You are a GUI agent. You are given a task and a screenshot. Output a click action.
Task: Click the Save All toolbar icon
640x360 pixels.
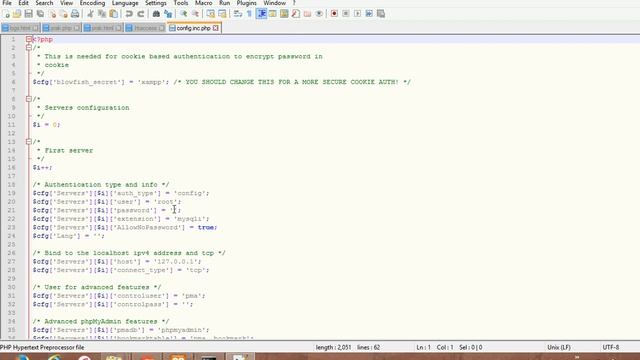(40, 14)
